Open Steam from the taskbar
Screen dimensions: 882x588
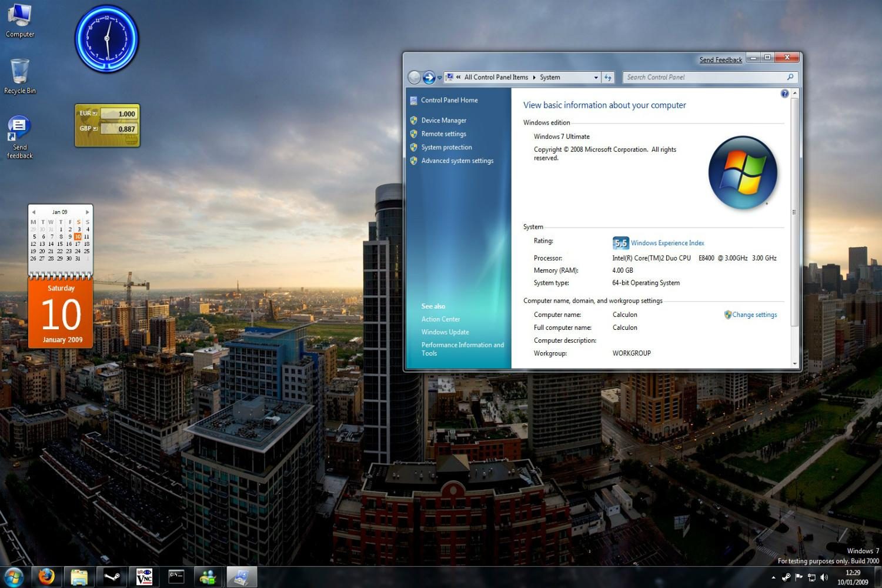coord(112,577)
